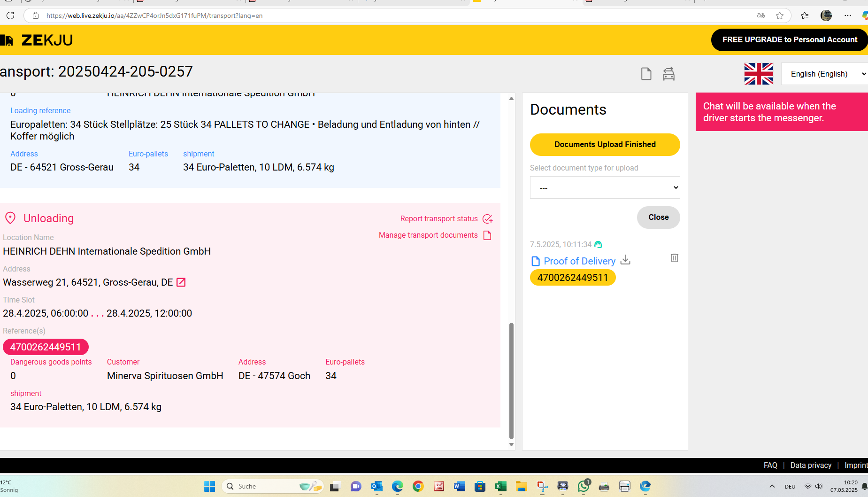Click the uploader avatar beside 7.5.2025 timestamp
868x497 pixels.
click(598, 244)
